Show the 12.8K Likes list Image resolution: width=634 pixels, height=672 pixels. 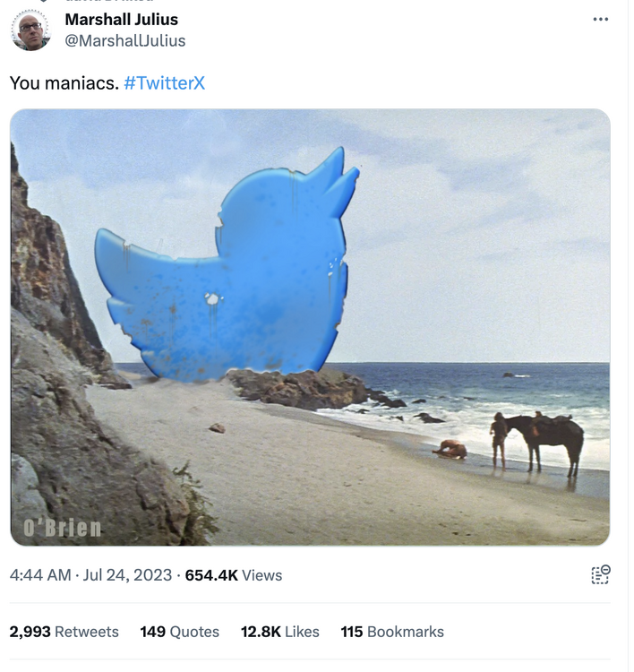tap(279, 632)
